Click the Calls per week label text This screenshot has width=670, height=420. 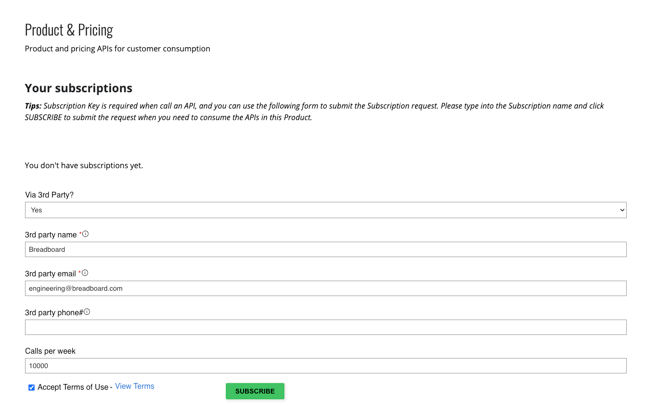click(x=50, y=352)
